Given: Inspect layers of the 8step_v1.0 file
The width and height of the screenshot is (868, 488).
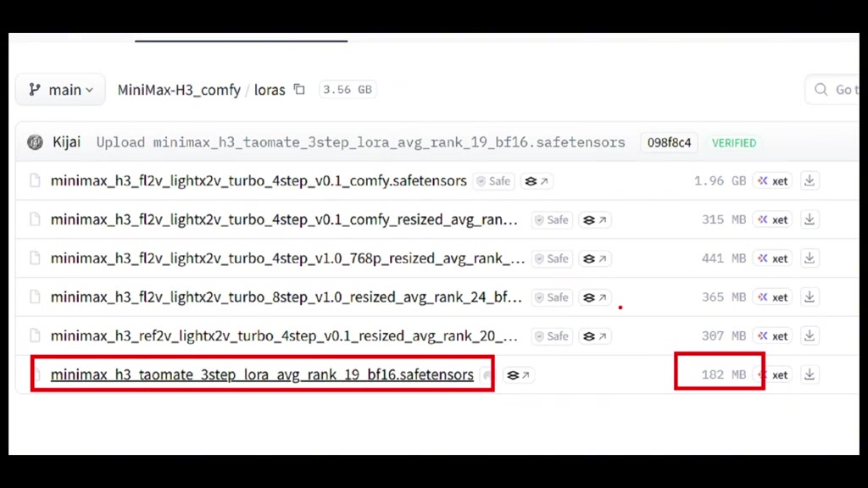Looking at the screenshot, I should pos(595,297).
